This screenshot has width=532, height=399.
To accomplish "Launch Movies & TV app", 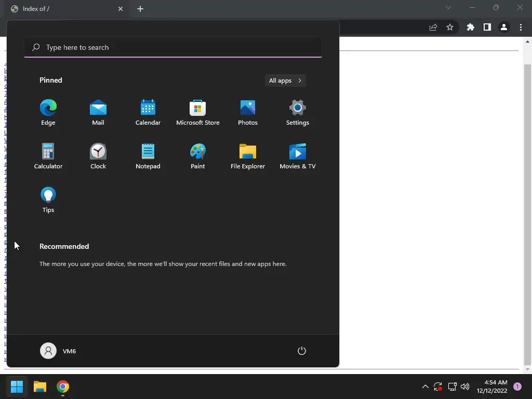I will pos(298,156).
